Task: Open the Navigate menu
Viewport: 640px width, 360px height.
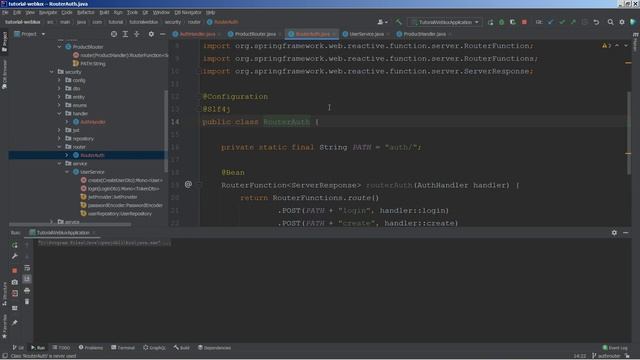Action: coord(48,13)
